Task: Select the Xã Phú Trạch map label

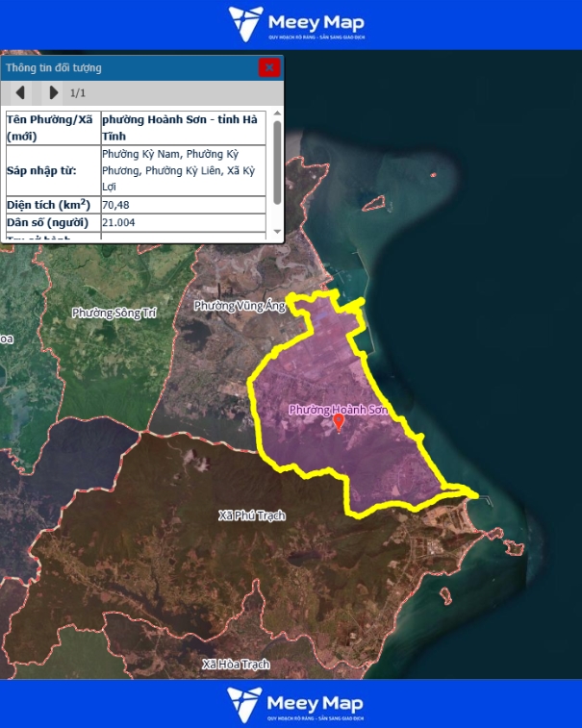Action: [x=252, y=515]
